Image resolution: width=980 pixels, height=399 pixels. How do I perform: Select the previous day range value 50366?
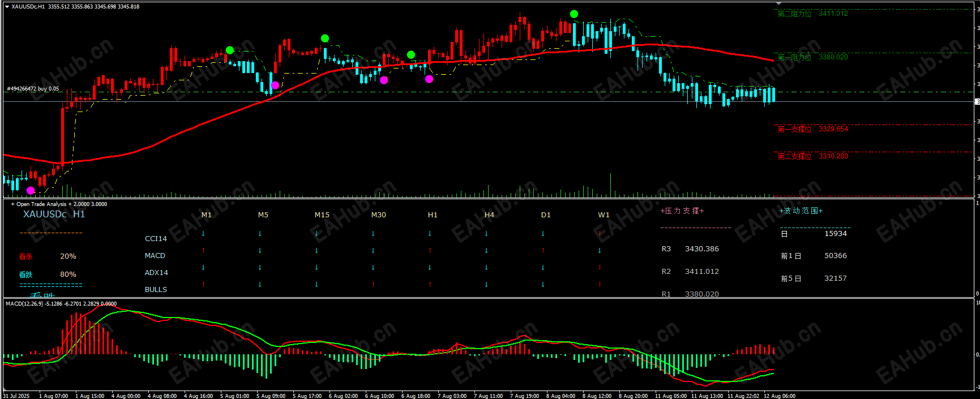click(836, 256)
